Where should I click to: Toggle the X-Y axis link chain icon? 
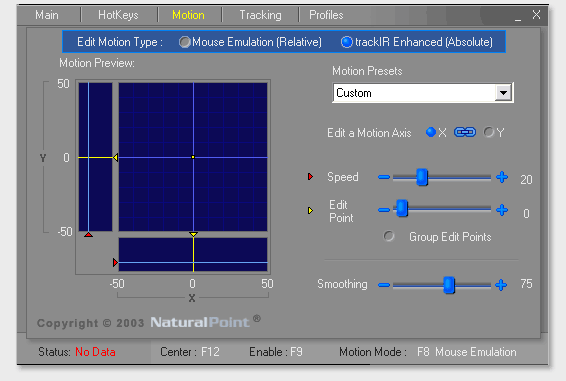465,132
